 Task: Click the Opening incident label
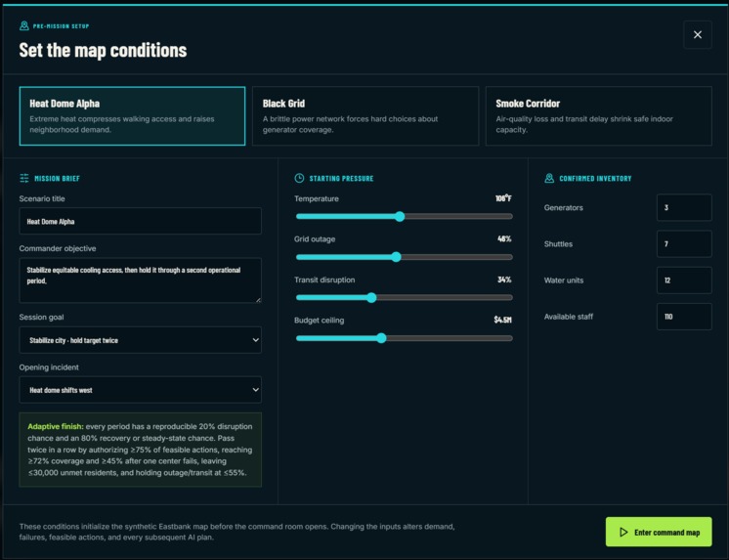[x=49, y=366]
